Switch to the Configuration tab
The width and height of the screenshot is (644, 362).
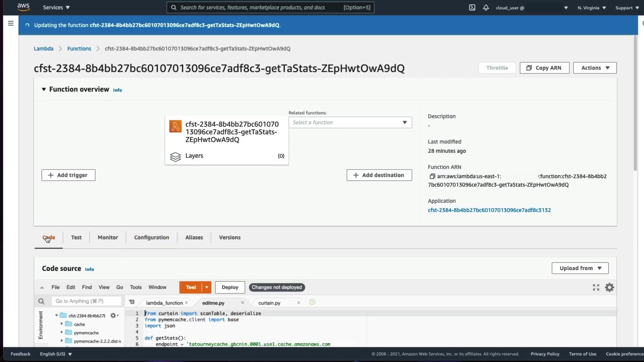click(151, 237)
